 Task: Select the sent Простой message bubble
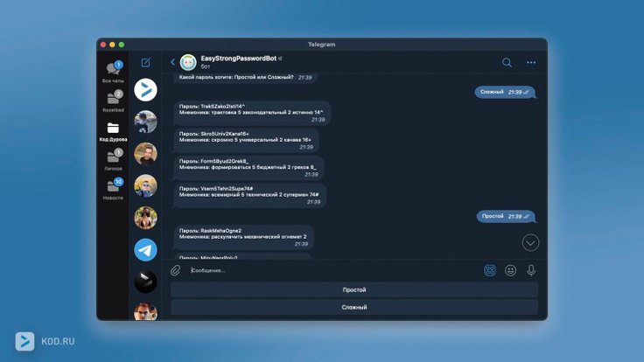pos(506,216)
